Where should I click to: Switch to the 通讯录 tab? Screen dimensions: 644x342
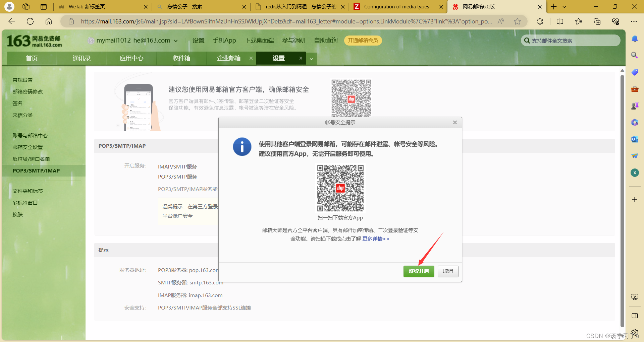coord(82,58)
